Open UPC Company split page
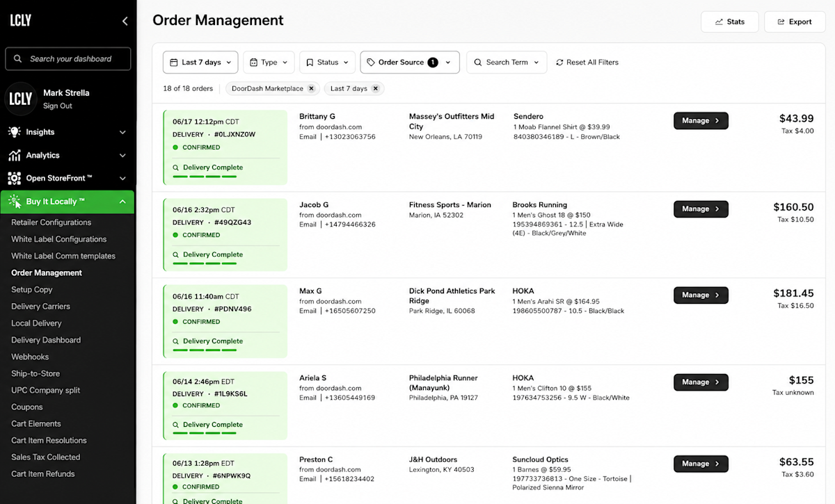Image resolution: width=835 pixels, height=504 pixels. (46, 391)
